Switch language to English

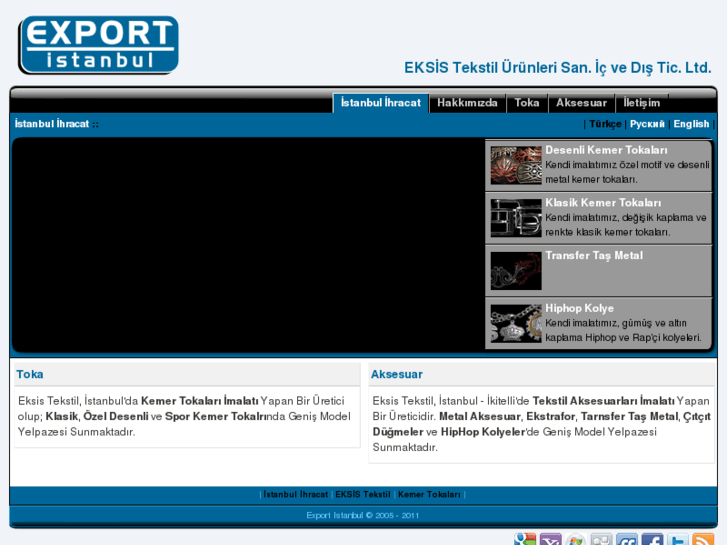click(x=691, y=124)
